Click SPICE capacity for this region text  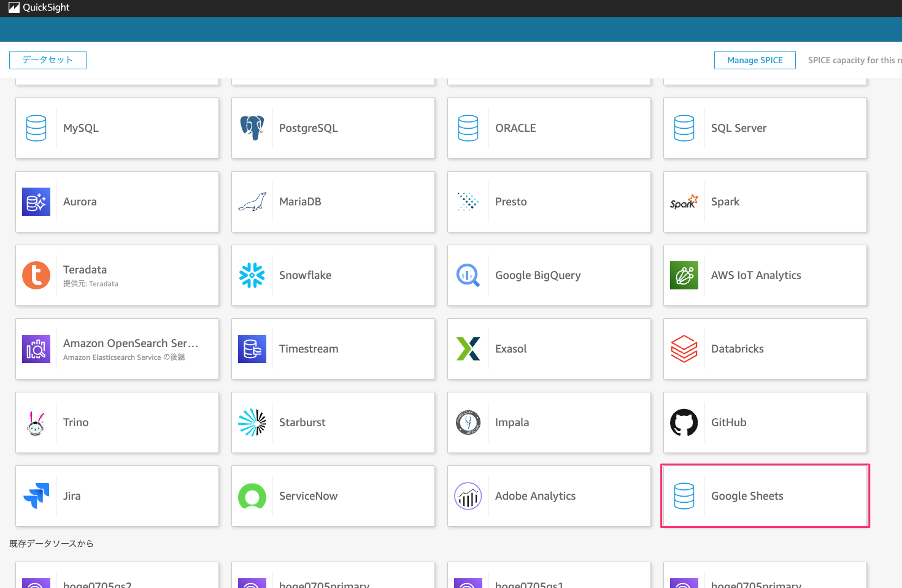pyautogui.click(x=855, y=60)
